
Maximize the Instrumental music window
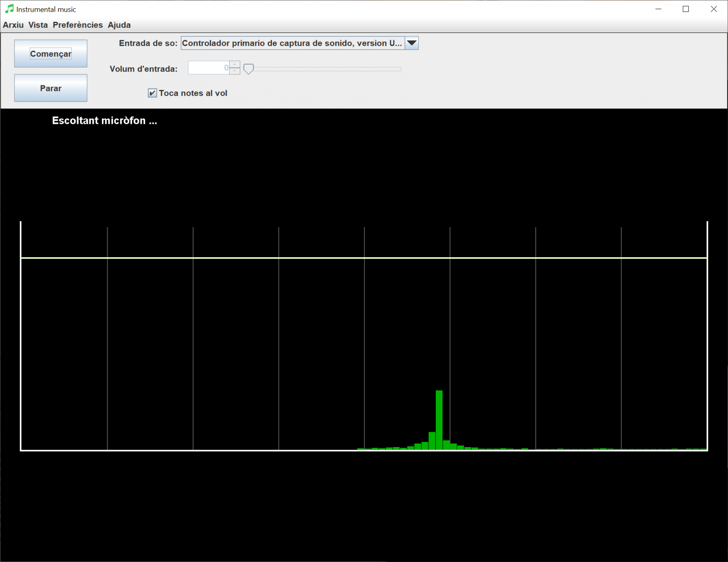tap(686, 9)
